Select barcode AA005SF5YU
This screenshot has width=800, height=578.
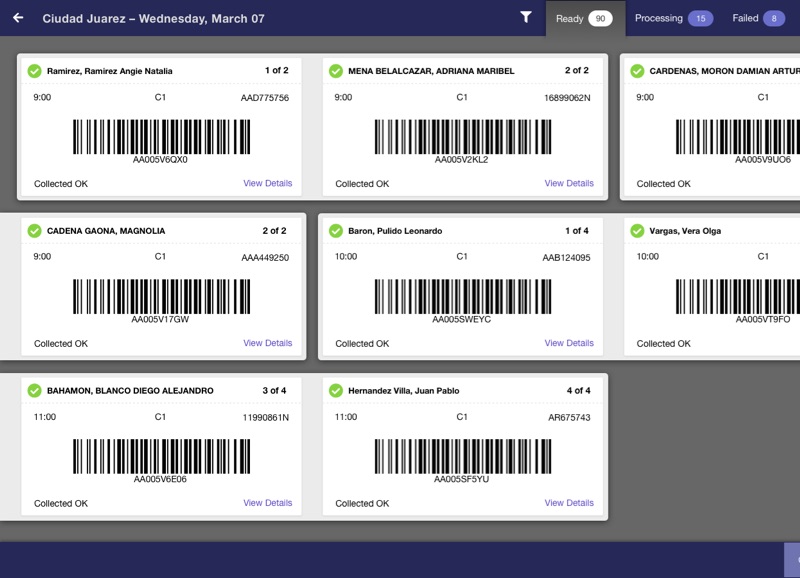pyautogui.click(x=463, y=461)
